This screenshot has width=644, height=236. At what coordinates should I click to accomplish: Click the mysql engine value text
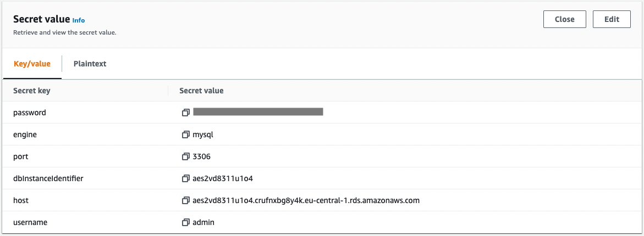(x=203, y=135)
